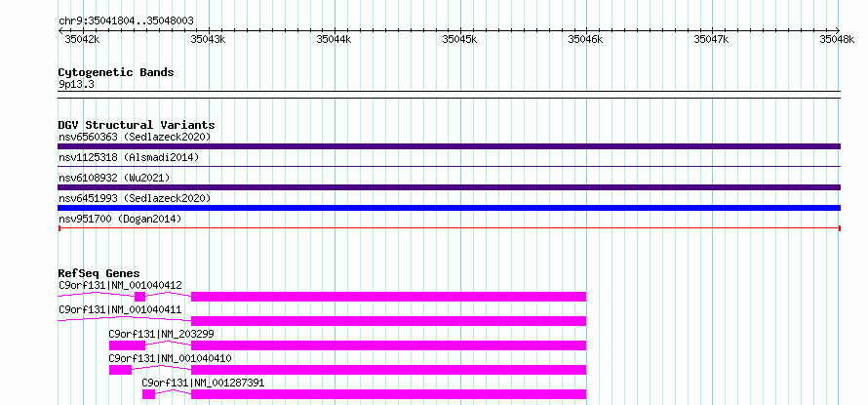Click the C9orf131|NM_001287391 gene label

point(203,383)
